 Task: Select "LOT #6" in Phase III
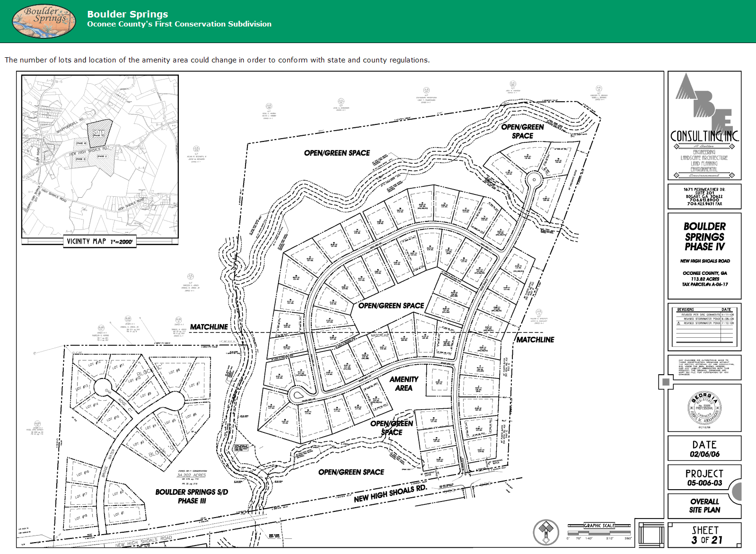(191, 416)
